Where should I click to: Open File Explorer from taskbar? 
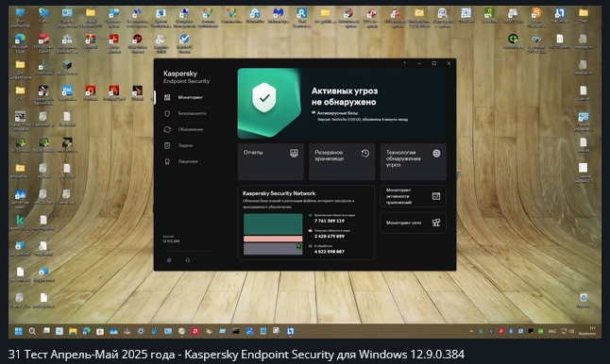tap(73, 331)
